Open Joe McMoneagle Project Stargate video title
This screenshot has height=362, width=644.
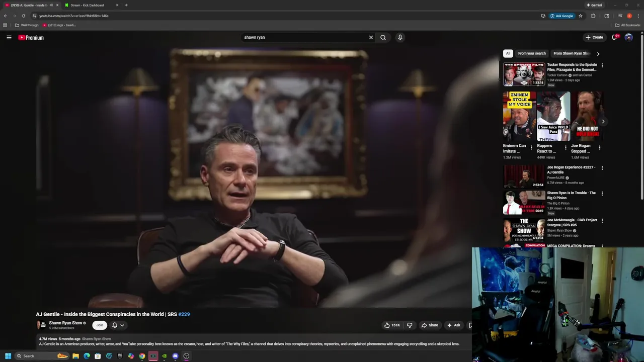(x=572, y=222)
